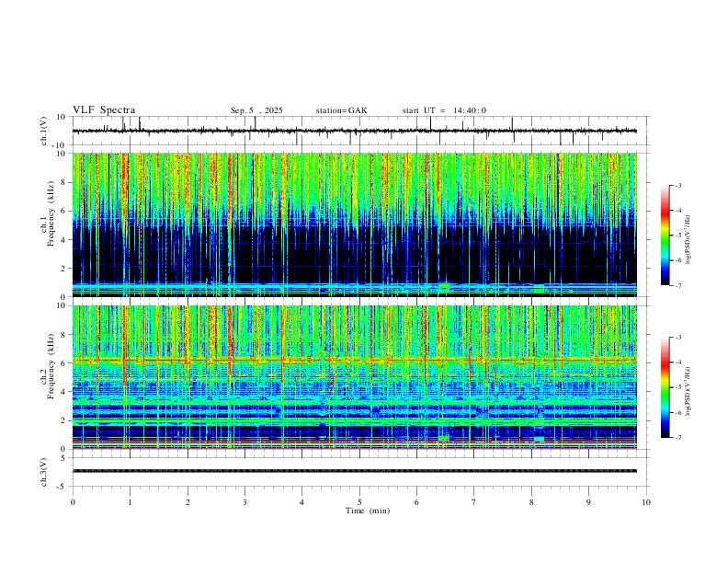Click the ch.3 flat black signal trace
This screenshot has width=728, height=563.
(x=355, y=471)
